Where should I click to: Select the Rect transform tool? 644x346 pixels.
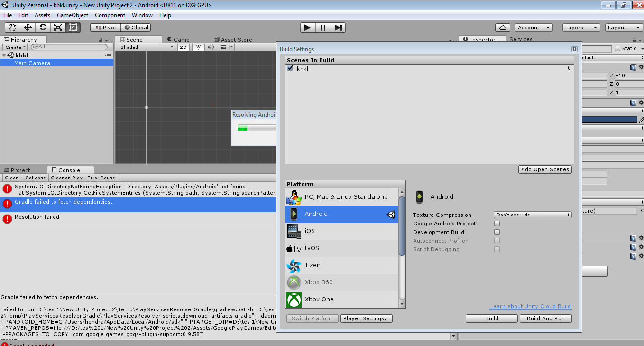coord(73,28)
